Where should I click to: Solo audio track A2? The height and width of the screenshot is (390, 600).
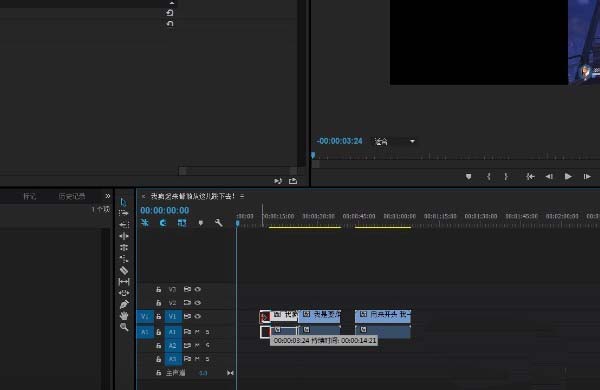(x=207, y=346)
